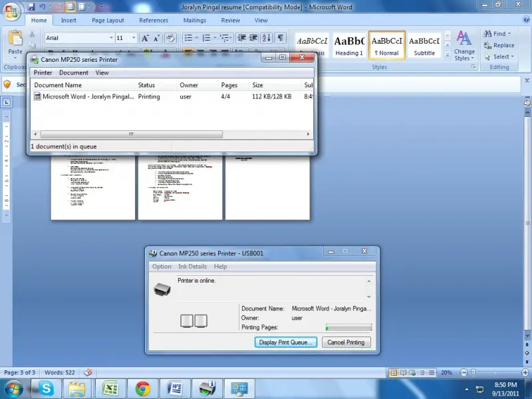Decrease paragraph indent
Image resolution: width=532 pixels, height=399 pixels.
coord(241,38)
